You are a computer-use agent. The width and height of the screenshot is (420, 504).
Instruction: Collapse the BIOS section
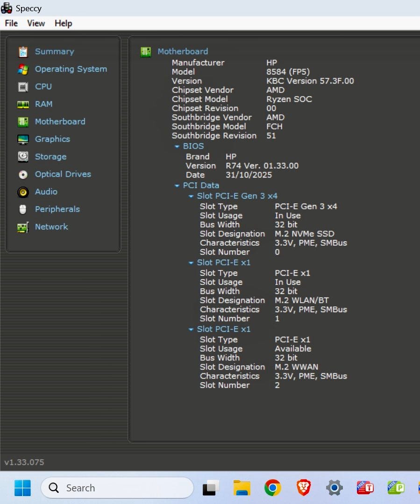(177, 146)
